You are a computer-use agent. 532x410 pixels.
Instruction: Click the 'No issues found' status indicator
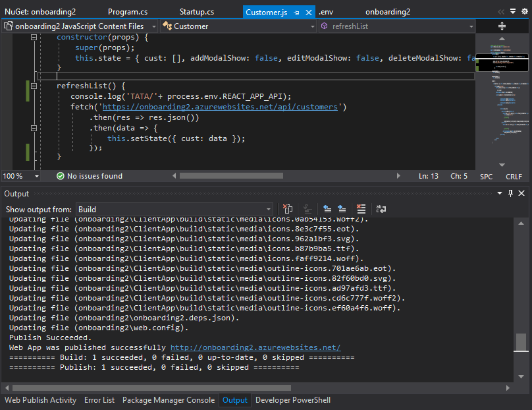click(x=89, y=176)
